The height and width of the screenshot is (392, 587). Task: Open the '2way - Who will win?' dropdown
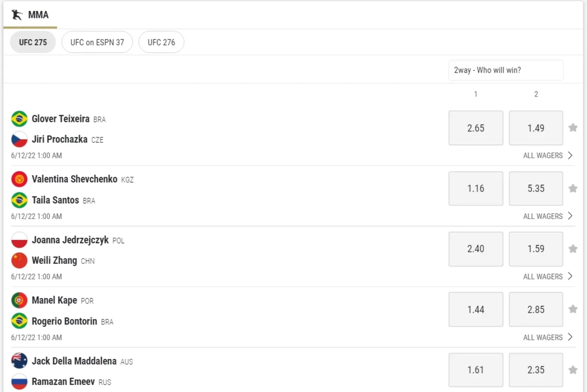(x=506, y=70)
